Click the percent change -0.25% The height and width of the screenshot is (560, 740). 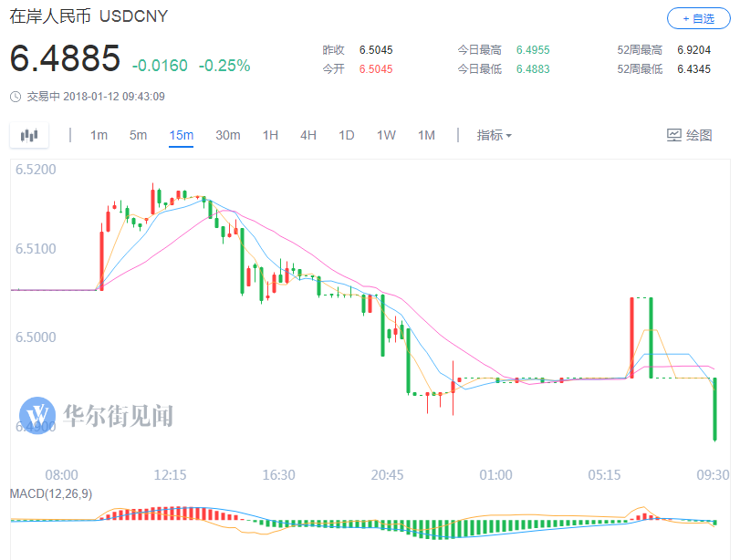[224, 66]
